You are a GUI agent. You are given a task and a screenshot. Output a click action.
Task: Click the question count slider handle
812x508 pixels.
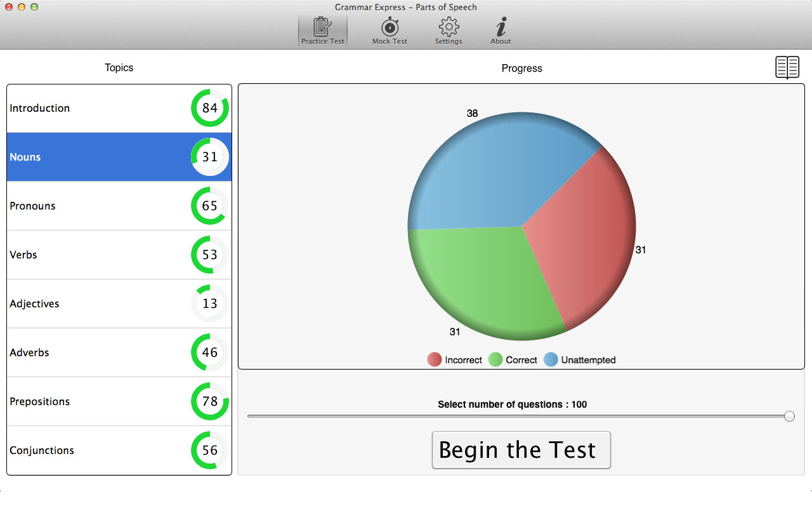[x=789, y=416]
